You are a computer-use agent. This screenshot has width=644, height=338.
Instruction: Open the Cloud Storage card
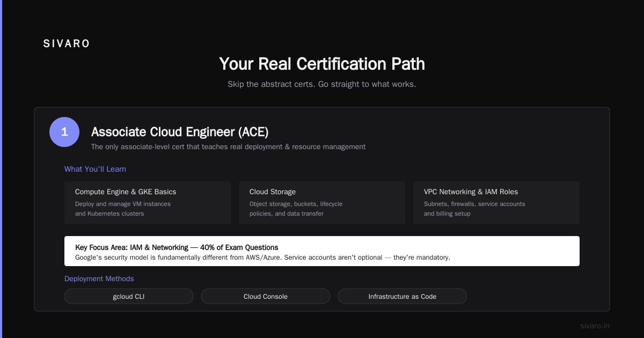click(x=322, y=203)
